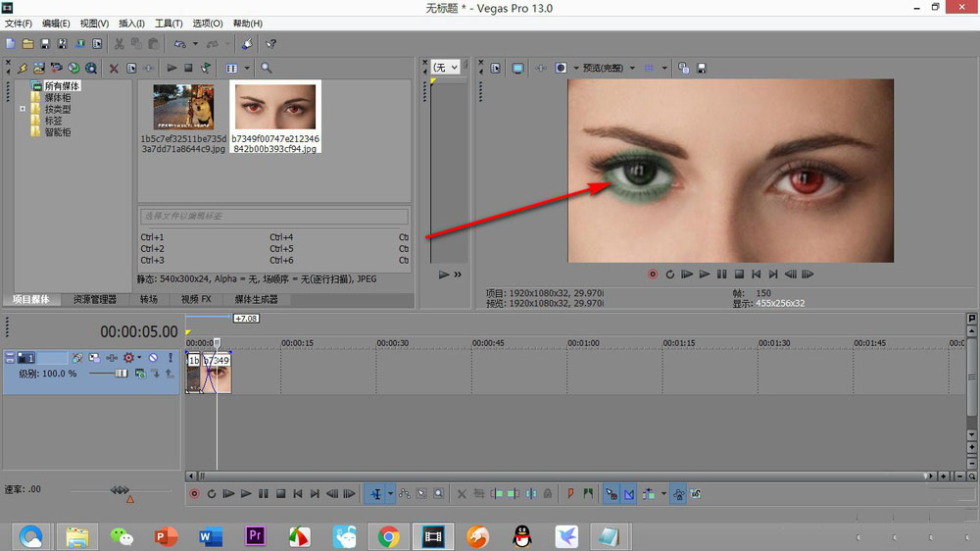Toggle automatic crossfades icon
The height and width of the screenshot is (551, 980).
coord(629,494)
